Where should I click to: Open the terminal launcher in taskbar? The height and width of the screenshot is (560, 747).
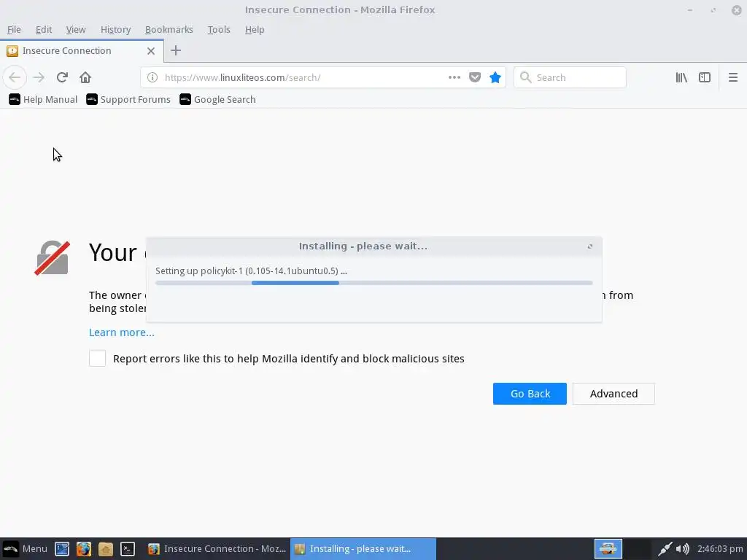click(x=128, y=548)
